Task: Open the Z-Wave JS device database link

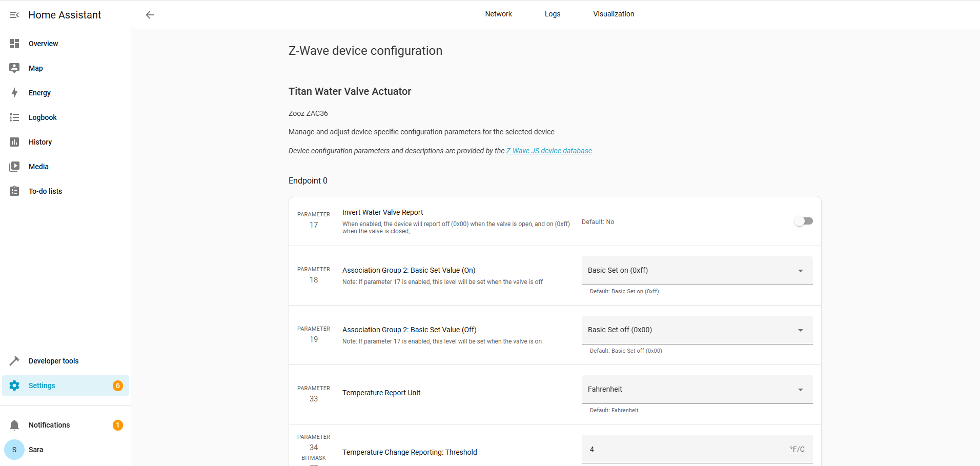Action: pos(549,151)
